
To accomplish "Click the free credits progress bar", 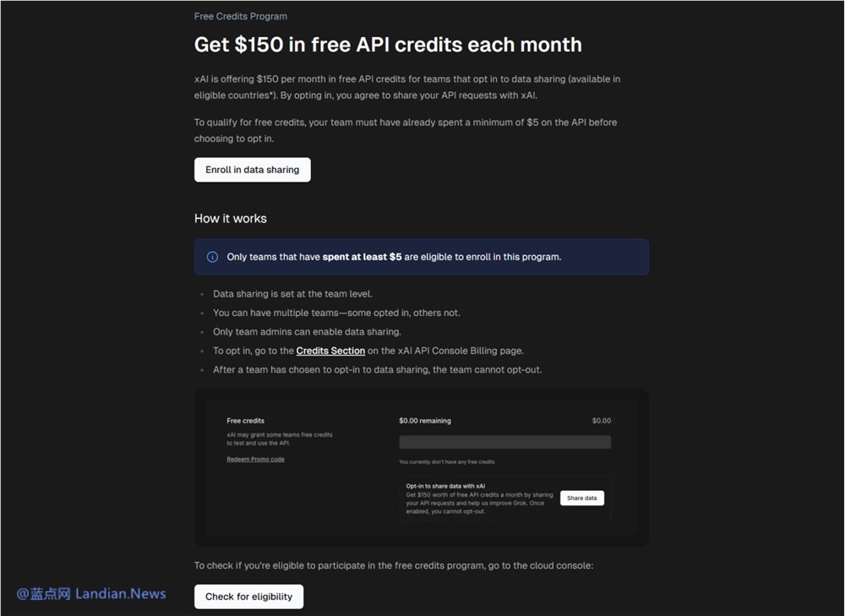I will (504, 442).
